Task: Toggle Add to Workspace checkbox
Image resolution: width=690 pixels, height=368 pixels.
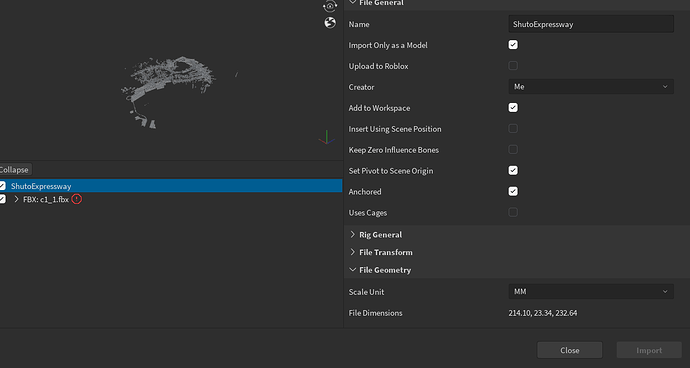Action: point(513,108)
